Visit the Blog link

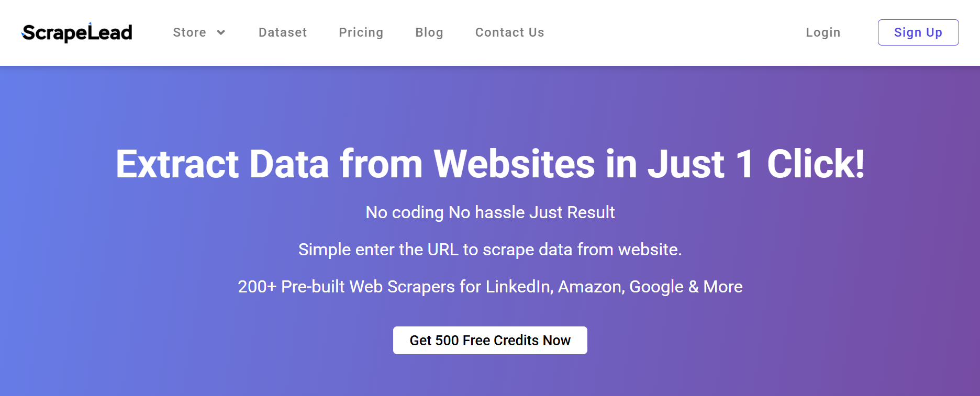pyautogui.click(x=429, y=32)
